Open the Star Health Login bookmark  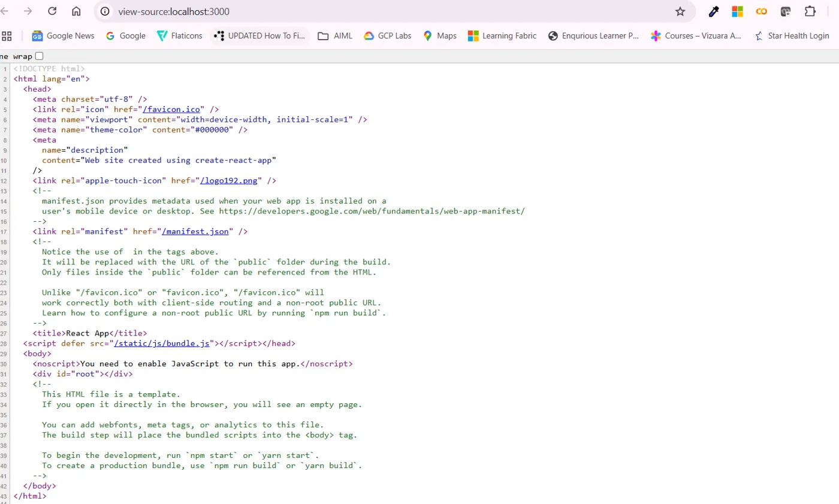[x=792, y=36]
